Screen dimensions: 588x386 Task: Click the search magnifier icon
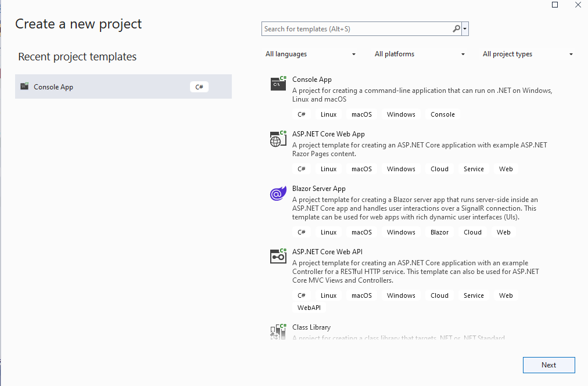[457, 28]
